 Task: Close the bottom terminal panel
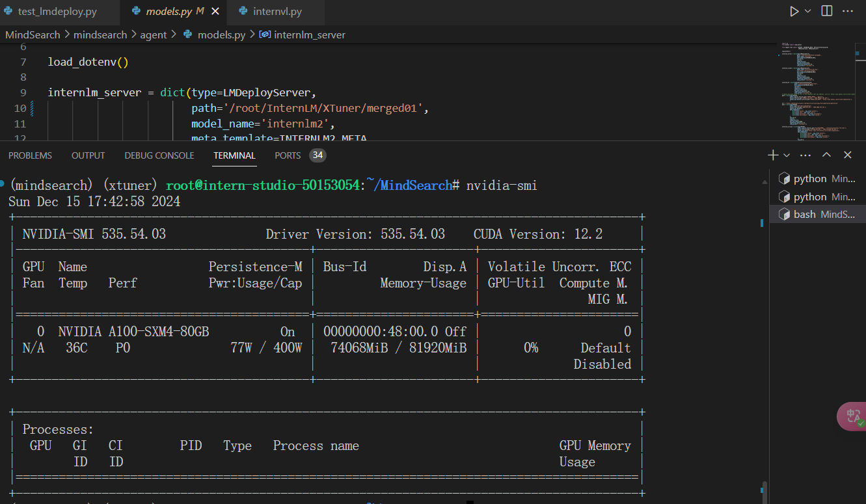pyautogui.click(x=848, y=155)
